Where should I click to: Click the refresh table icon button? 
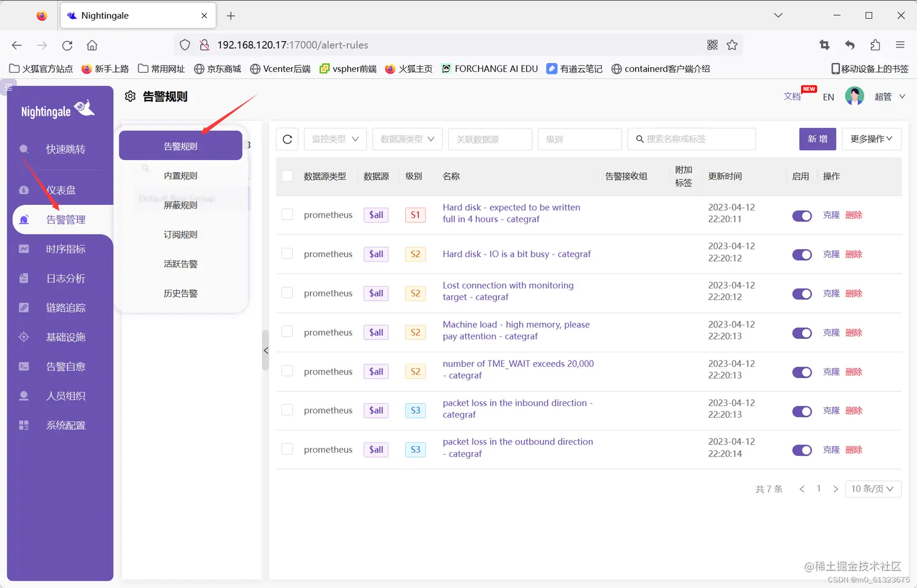click(287, 139)
